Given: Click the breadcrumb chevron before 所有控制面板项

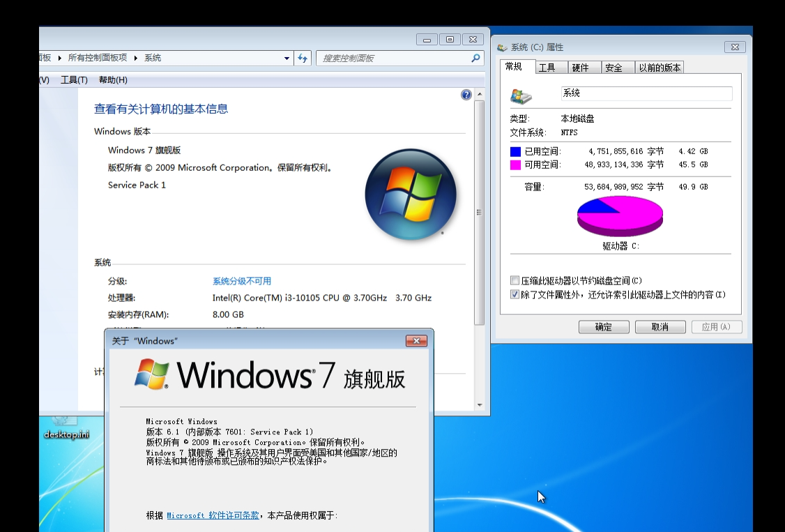Looking at the screenshot, I should click(60, 58).
